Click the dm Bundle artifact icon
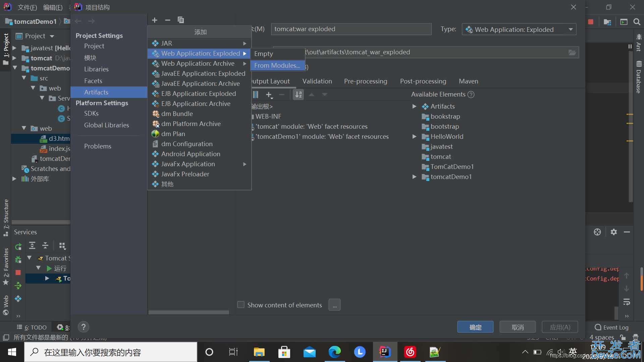 click(155, 114)
